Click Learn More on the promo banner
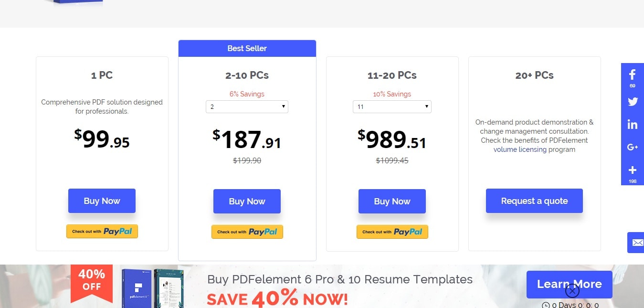 pyautogui.click(x=569, y=284)
